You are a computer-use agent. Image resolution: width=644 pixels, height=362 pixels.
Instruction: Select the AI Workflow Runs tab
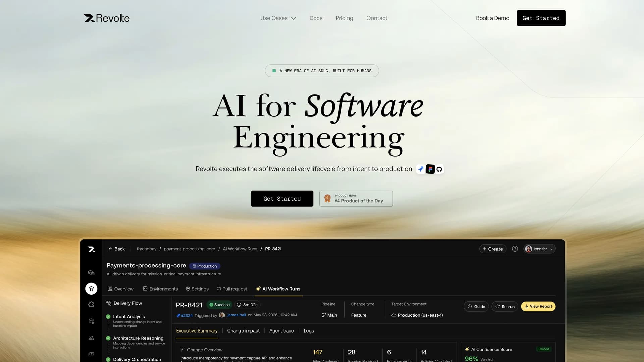tap(278, 289)
